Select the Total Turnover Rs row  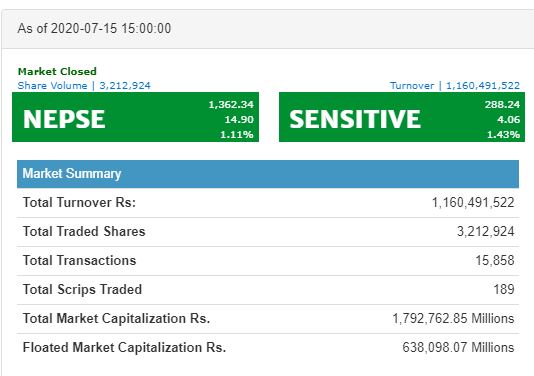pos(268,203)
